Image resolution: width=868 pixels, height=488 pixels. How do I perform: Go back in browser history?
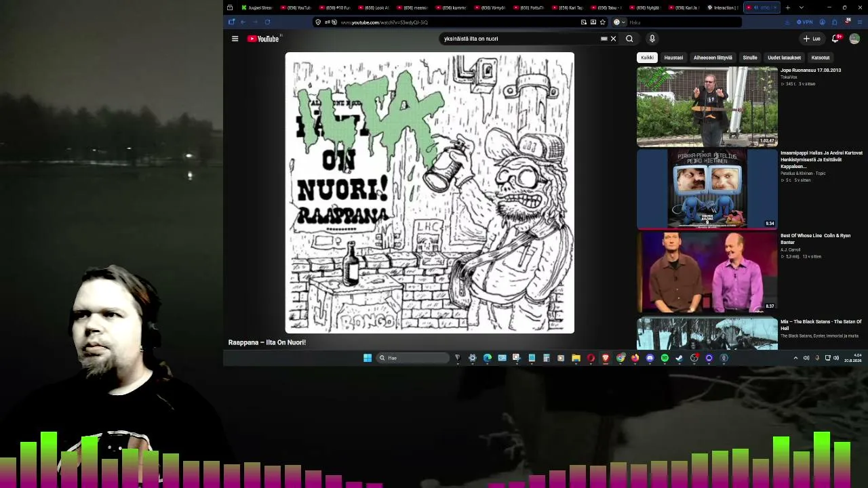(243, 22)
